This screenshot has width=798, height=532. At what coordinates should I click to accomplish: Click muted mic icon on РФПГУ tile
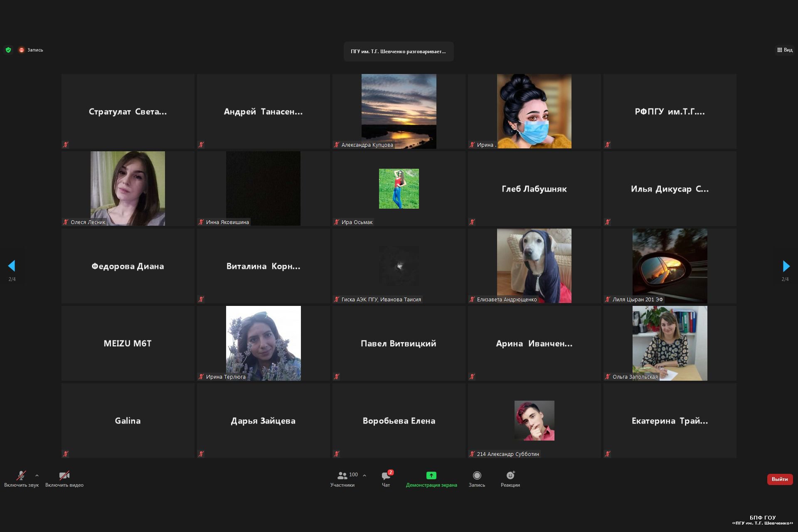pos(608,145)
